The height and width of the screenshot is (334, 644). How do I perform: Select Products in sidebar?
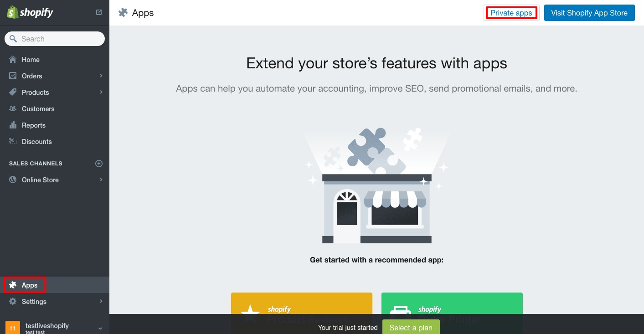(x=55, y=92)
